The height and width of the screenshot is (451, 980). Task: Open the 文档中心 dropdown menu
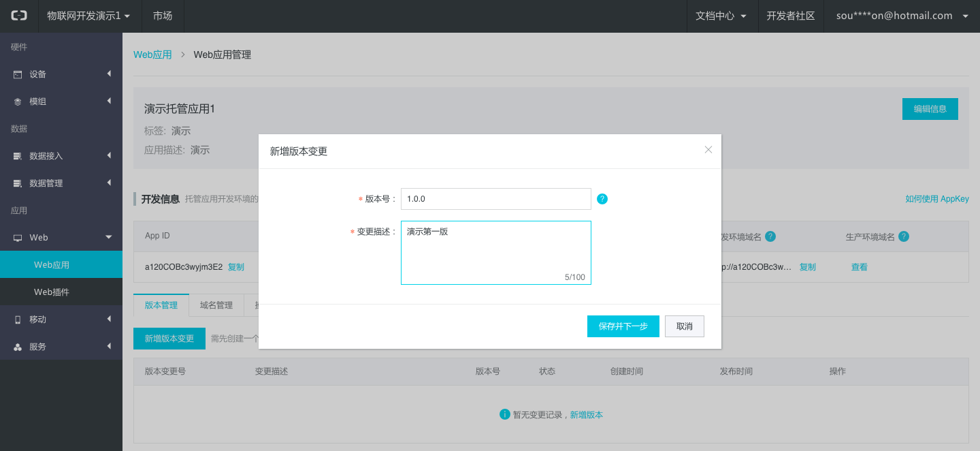pyautogui.click(x=721, y=16)
